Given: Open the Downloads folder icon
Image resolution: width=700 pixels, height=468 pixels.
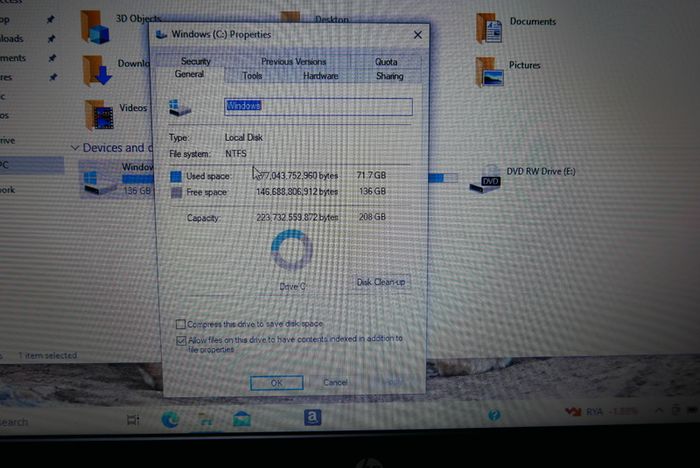Looking at the screenshot, I should coord(96,70).
